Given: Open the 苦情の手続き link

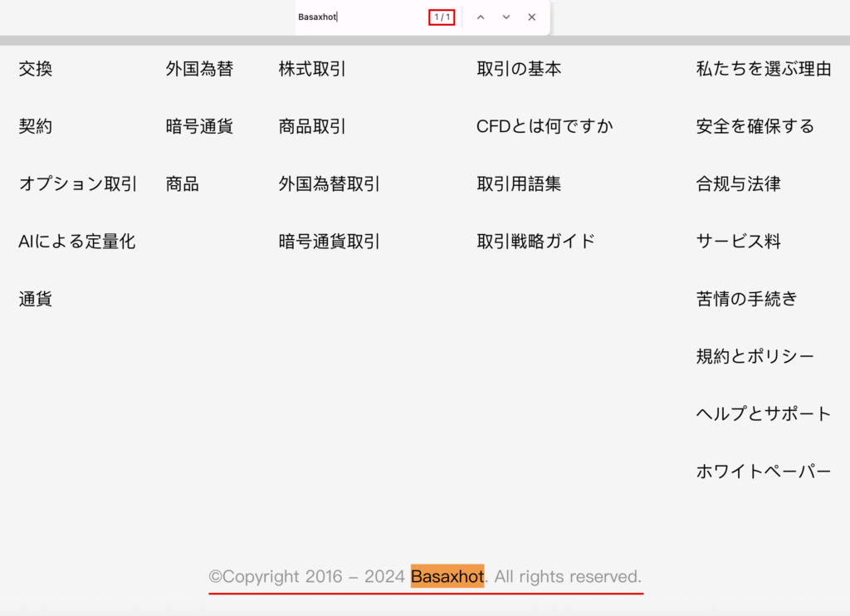Looking at the screenshot, I should (747, 299).
